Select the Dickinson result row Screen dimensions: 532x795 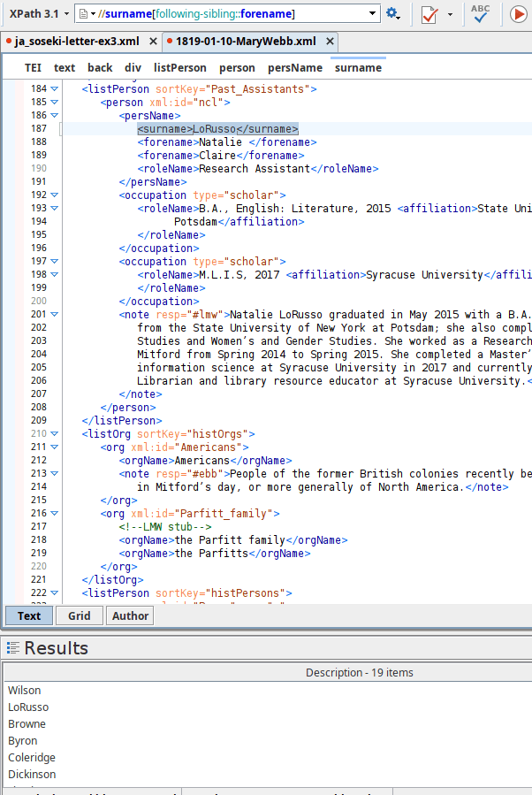coord(269,774)
